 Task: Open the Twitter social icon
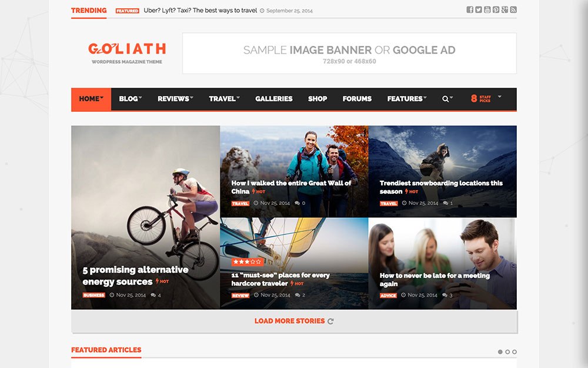coord(479,10)
